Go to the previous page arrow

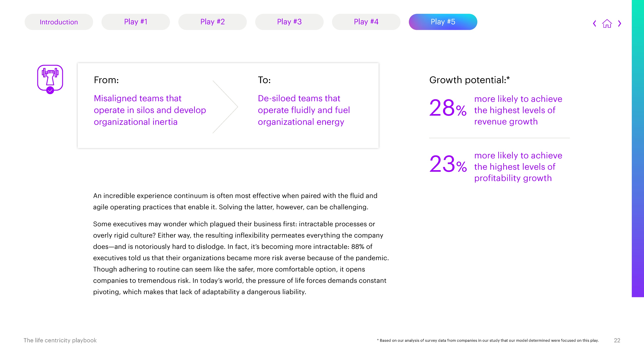(594, 24)
